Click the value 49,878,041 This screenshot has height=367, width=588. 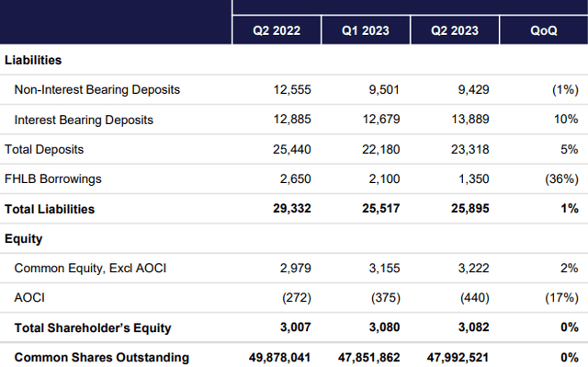coord(279,358)
